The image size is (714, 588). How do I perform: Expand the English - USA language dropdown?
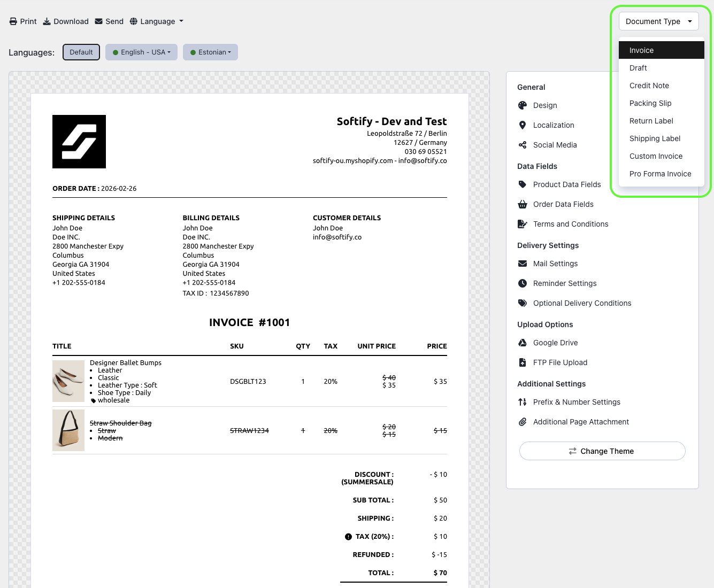point(141,52)
